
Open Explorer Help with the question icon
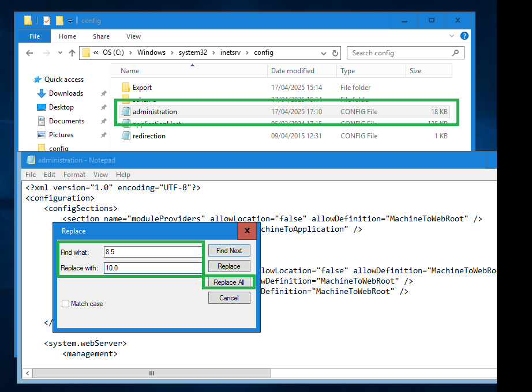coord(464,36)
